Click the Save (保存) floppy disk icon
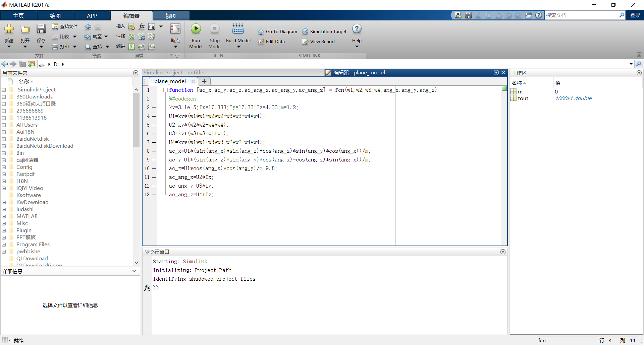This screenshot has height=345, width=644. [41, 29]
